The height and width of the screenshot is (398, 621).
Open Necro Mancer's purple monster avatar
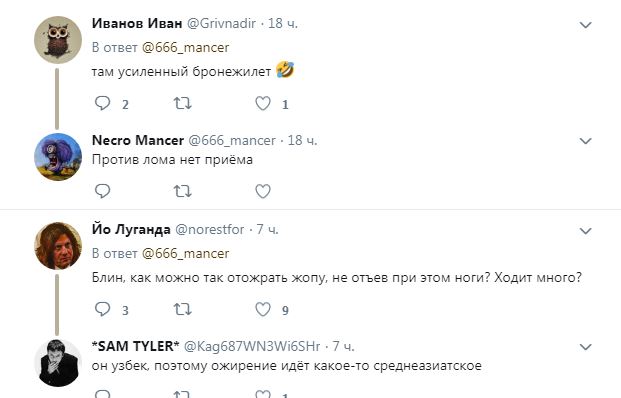[x=58, y=157]
